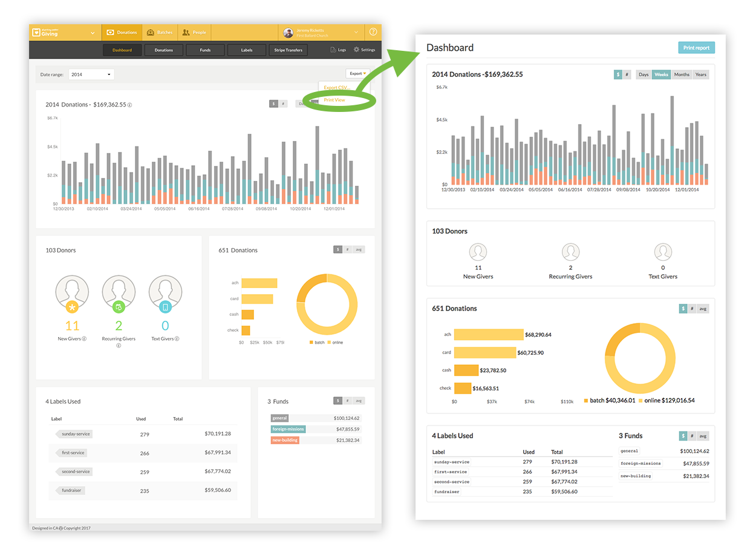Screen dimensions: 756x555
Task: Select avg toggle in left 651 Donations panel
Action: [x=359, y=249]
